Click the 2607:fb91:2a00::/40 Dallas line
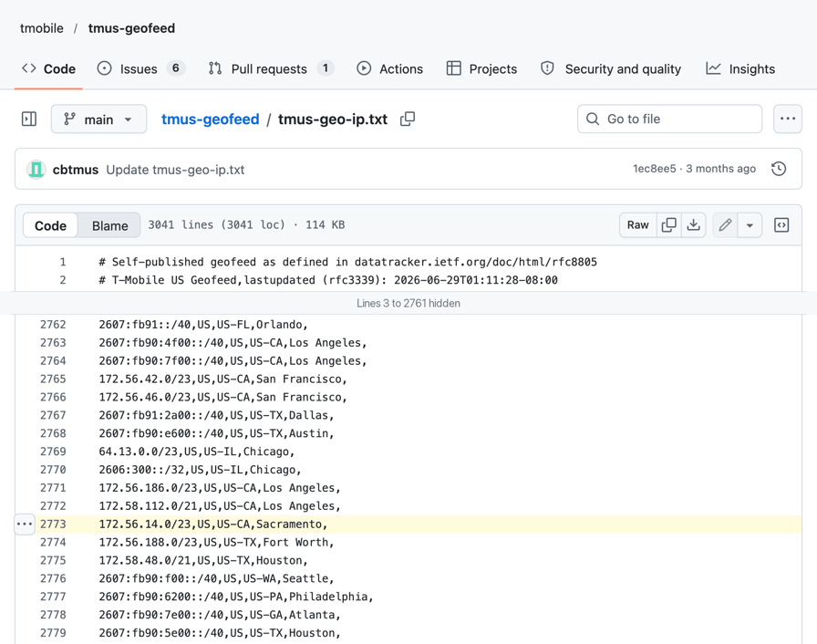Viewport: 817px width, 644px height. [x=216, y=415]
